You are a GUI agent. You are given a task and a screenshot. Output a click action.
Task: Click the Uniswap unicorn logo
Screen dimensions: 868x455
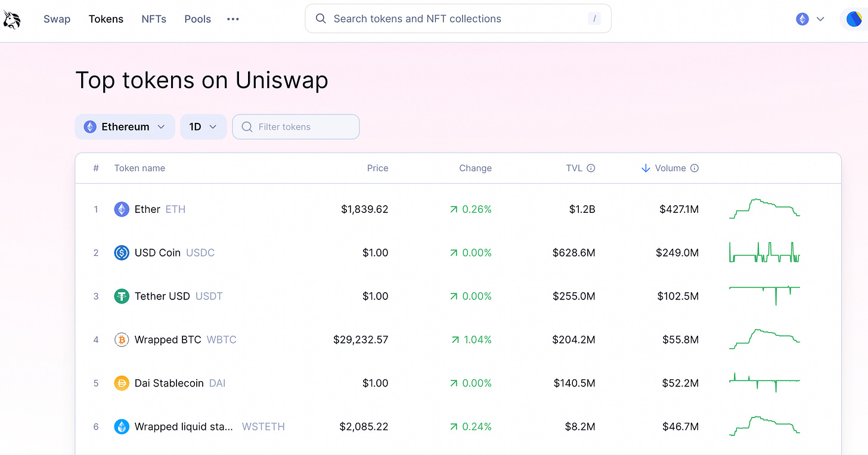12,19
